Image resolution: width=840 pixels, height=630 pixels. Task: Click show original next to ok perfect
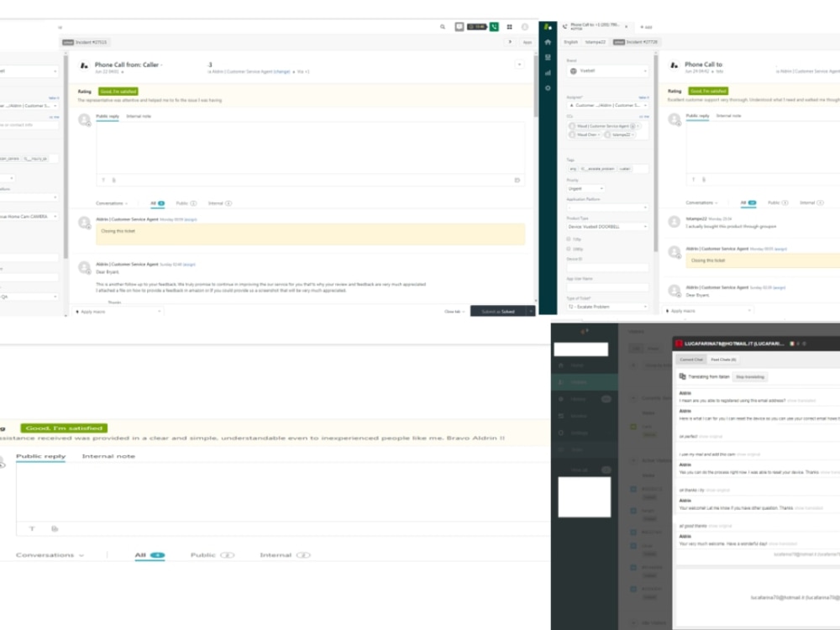tap(711, 436)
